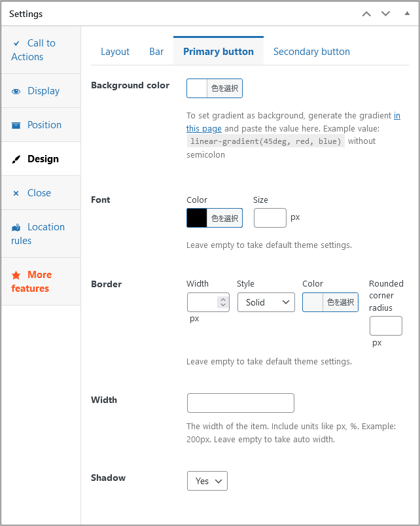Screen dimensions: 420x526
Task: Click the Border Width stepper up arrow
Action: (x=222, y=299)
